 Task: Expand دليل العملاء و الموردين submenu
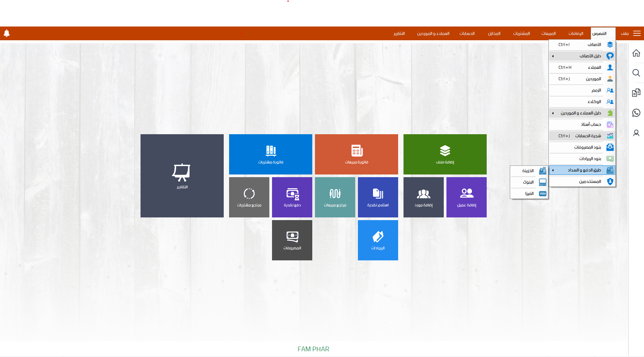pyautogui.click(x=582, y=113)
